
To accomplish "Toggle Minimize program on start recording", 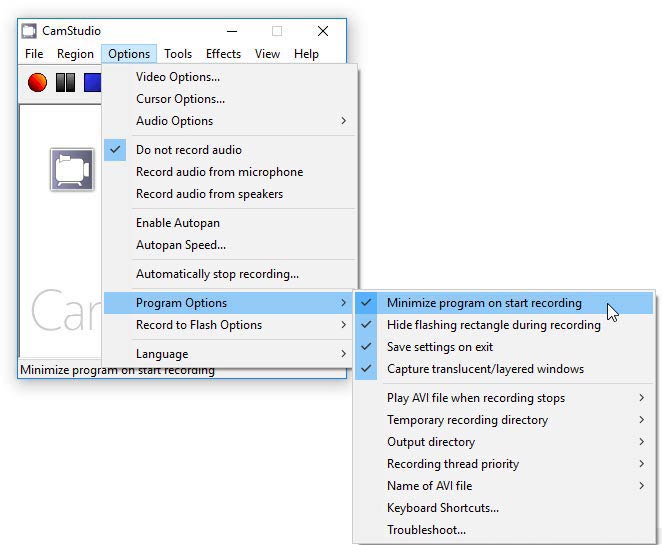I will (x=484, y=303).
